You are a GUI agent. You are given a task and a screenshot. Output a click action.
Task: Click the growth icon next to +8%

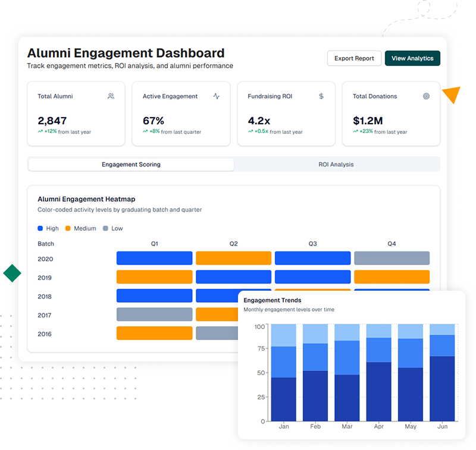pos(144,131)
